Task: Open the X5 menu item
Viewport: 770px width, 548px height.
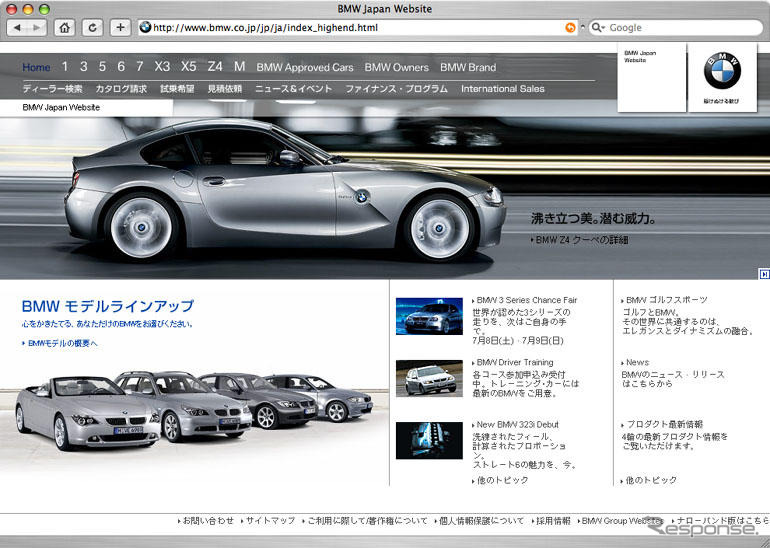Action: pos(189,66)
